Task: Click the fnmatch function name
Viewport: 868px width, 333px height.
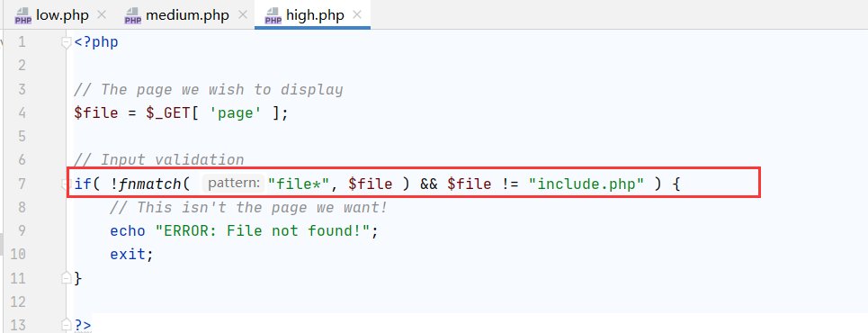Action: [150, 184]
